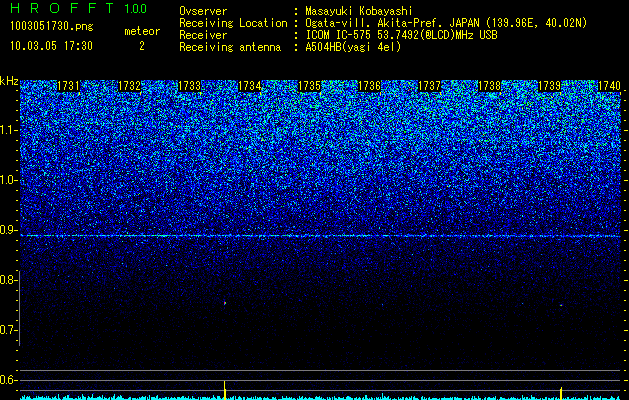Click the short yellow spike near 1739

point(561,393)
